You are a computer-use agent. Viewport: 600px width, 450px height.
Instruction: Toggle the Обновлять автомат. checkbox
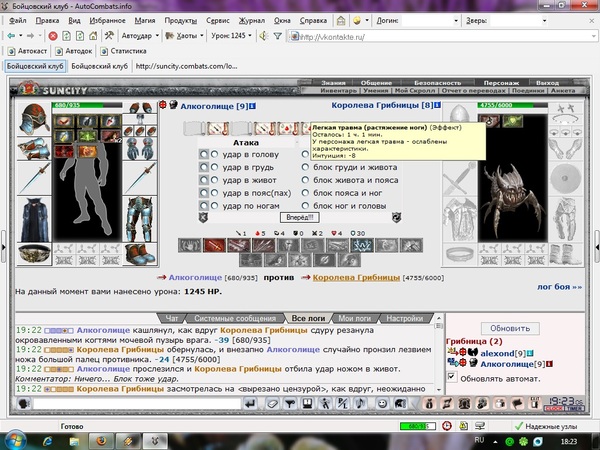coord(452,377)
